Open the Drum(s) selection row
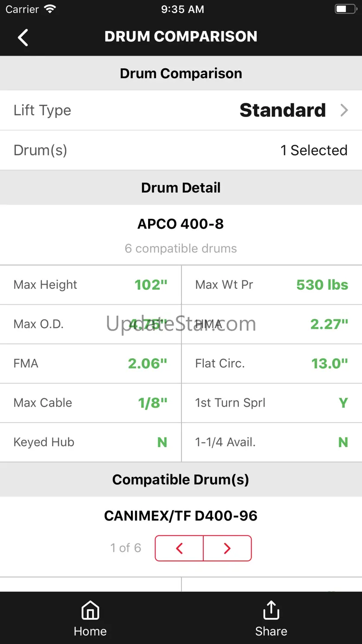This screenshot has height=644, width=362. (181, 150)
